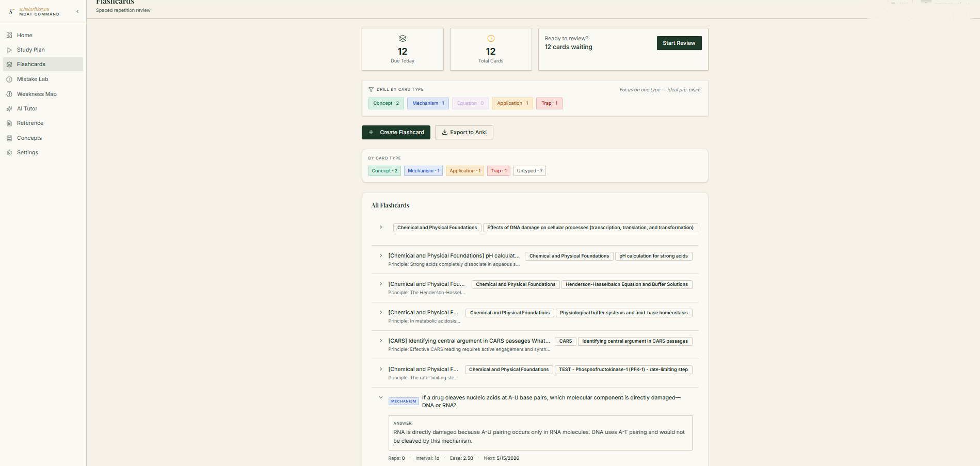
Task: Drill by Mechanism card type
Action: [428, 103]
